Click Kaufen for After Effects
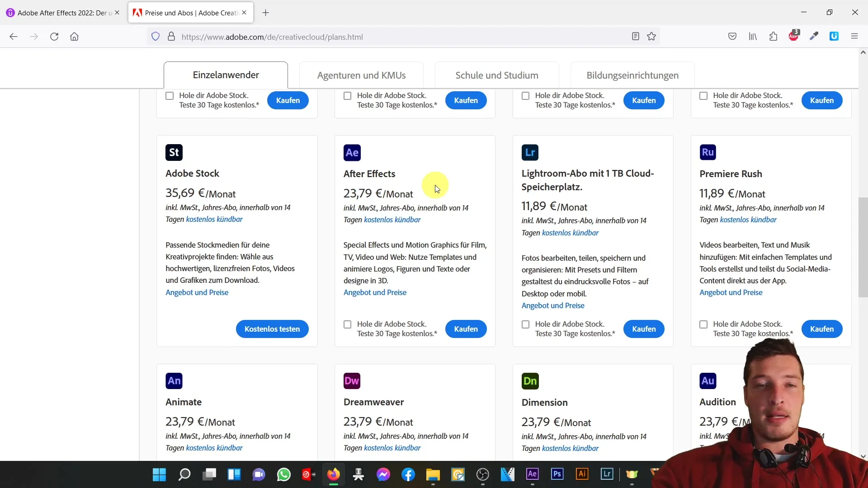This screenshot has width=868, height=488. pos(466,329)
